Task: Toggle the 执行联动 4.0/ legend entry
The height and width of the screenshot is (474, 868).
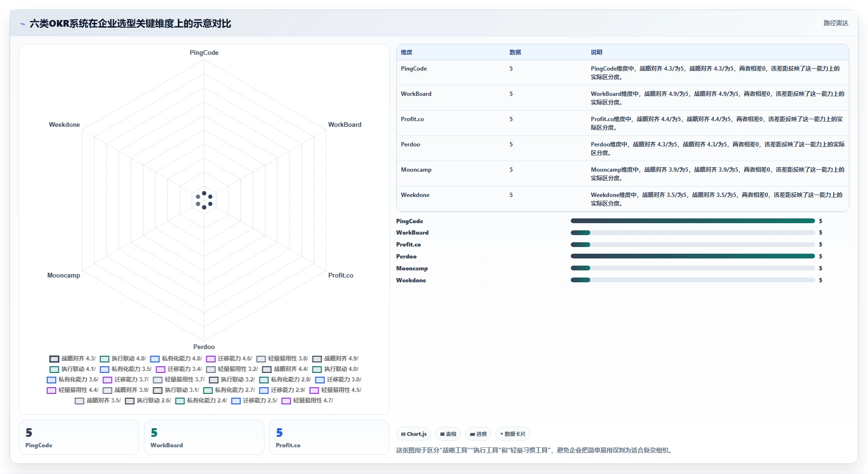Action: click(335, 369)
